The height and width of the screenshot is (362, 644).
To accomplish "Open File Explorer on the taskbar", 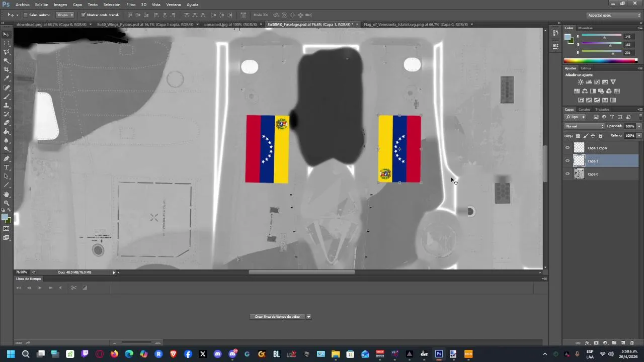I will [x=336, y=354].
